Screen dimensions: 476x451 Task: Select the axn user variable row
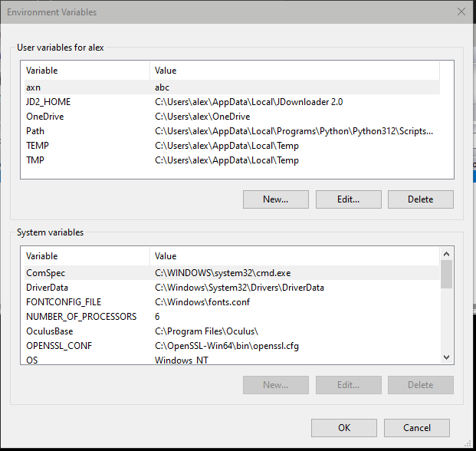click(x=232, y=87)
